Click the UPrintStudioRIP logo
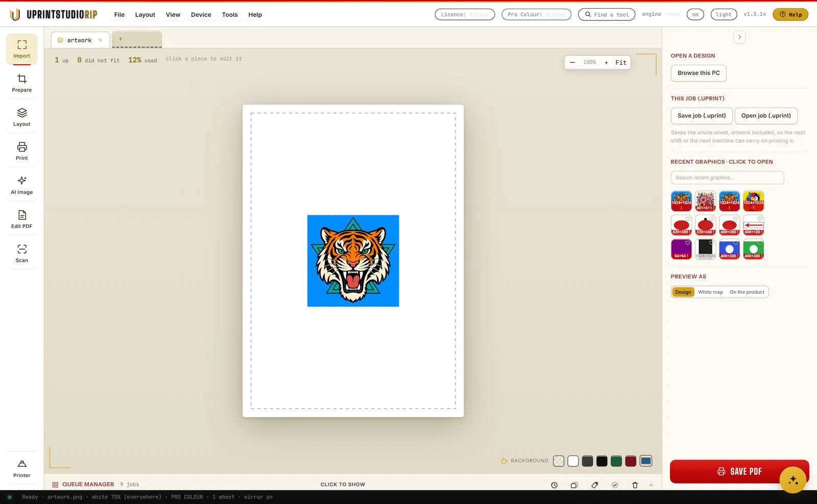This screenshot has width=817, height=504. click(x=54, y=14)
